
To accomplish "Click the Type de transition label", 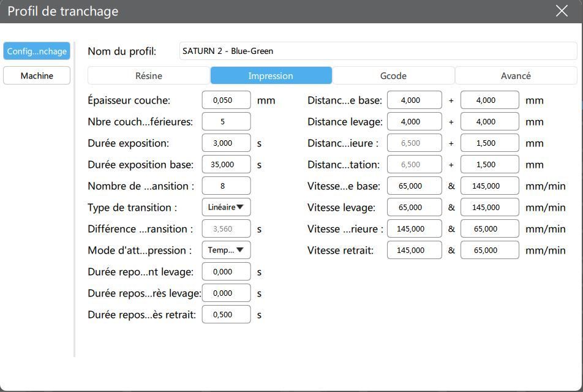I will click(132, 208).
